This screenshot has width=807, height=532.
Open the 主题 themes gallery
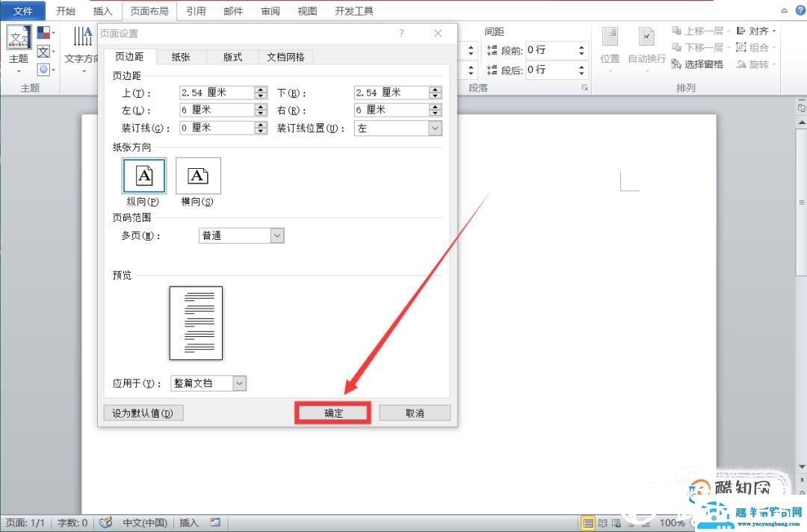tap(19, 49)
